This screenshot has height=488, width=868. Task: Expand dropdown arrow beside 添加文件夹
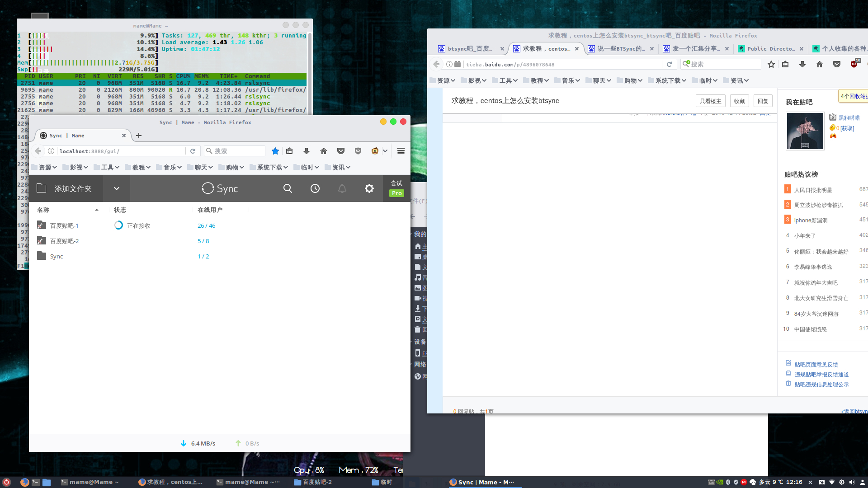tap(117, 188)
